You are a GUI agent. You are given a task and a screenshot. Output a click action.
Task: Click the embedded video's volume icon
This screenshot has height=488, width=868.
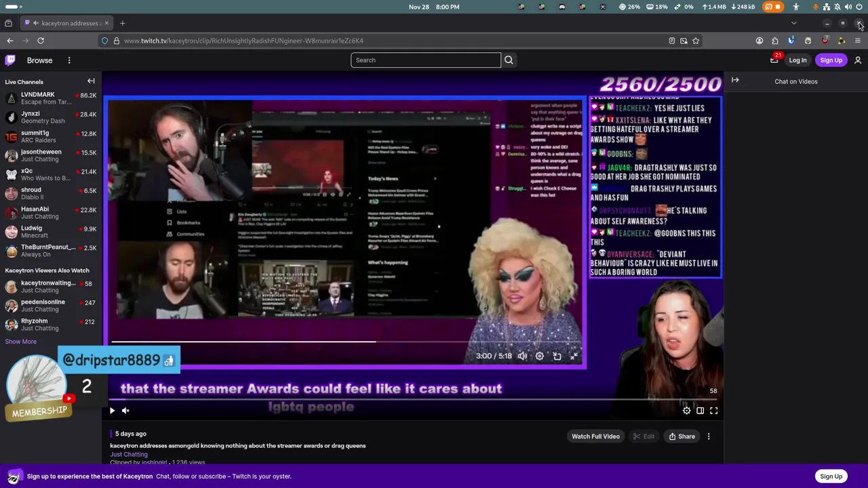[x=522, y=356]
